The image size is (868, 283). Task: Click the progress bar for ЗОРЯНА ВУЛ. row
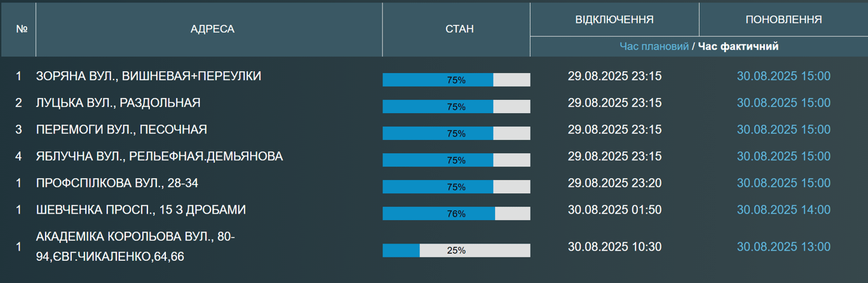456,80
